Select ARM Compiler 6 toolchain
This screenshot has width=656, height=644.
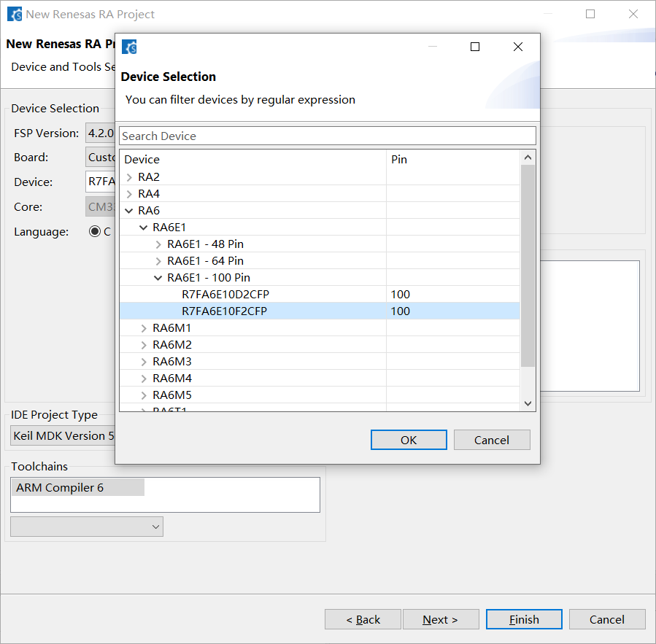click(78, 488)
